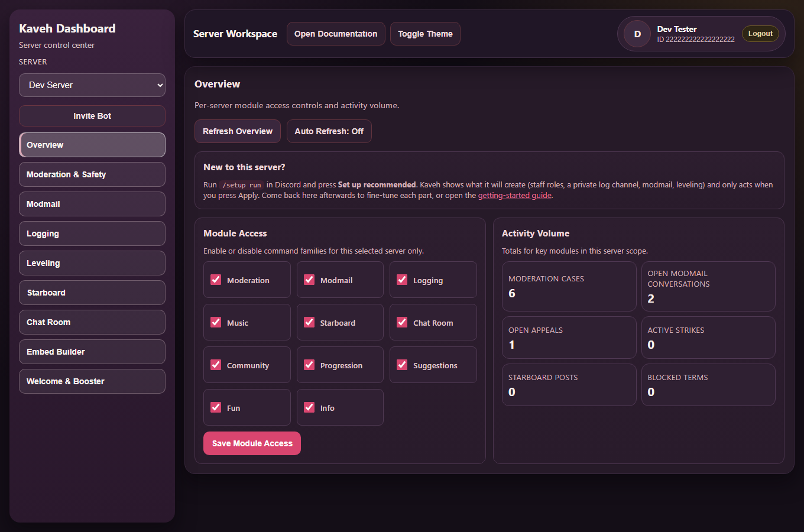Click the Open Modmail Conversations stat card

click(x=708, y=287)
